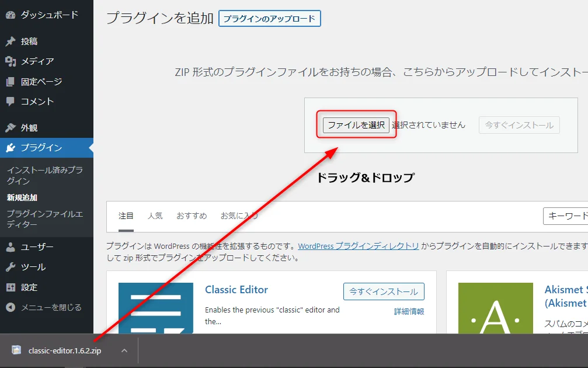Open the 固定ページ menu item
The image size is (588, 368).
pos(47,81)
